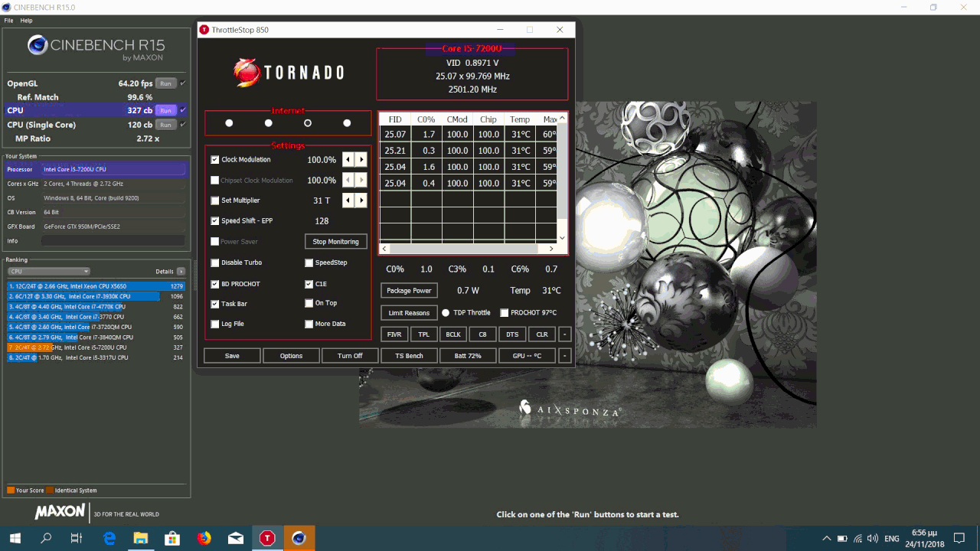Select the first Internet profile radio button
Screen dimensions: 980x551
coord(229,122)
